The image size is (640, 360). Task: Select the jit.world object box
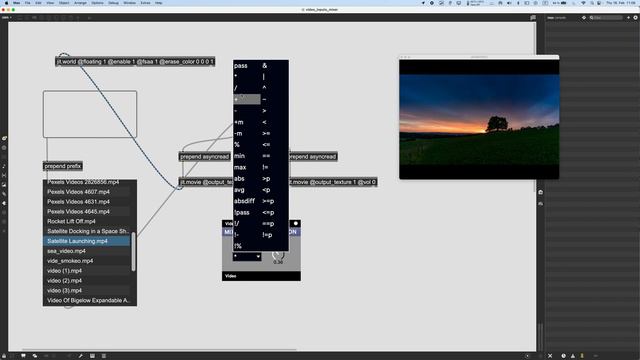[135, 62]
